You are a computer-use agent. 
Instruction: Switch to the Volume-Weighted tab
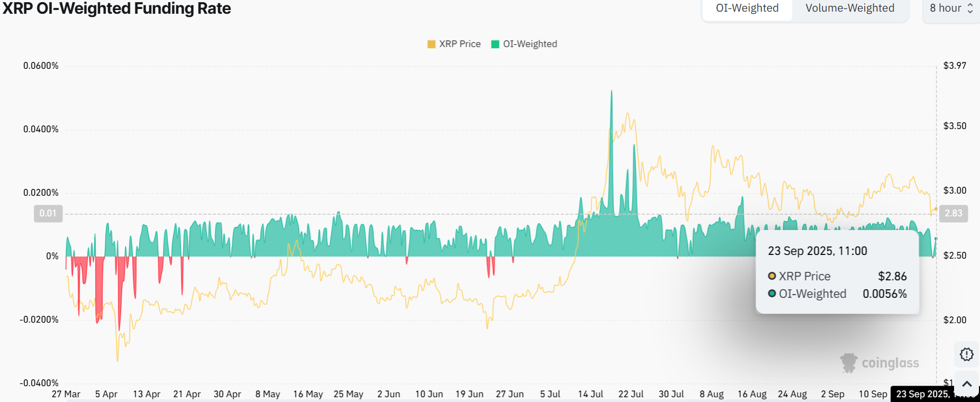point(850,8)
